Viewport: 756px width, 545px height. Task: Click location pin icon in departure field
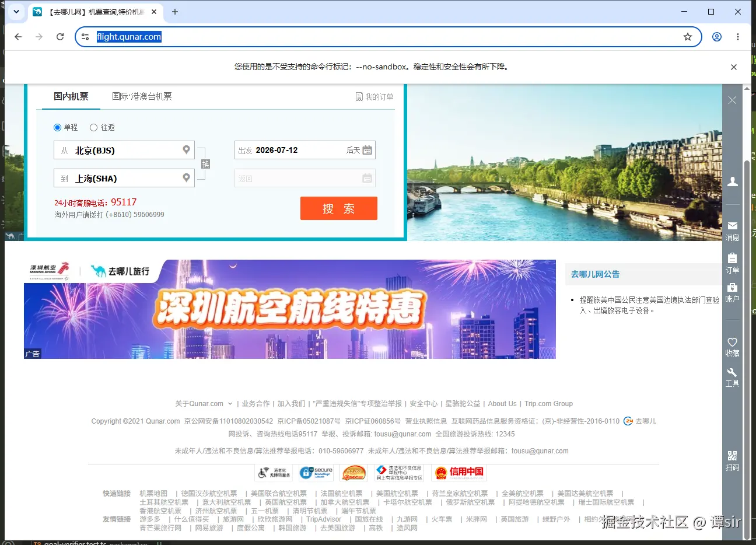(186, 149)
